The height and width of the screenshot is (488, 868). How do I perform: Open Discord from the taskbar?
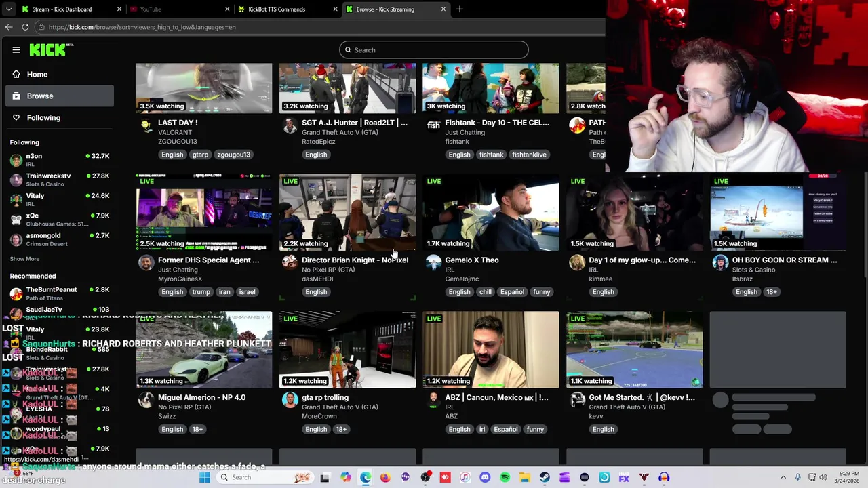point(485,477)
